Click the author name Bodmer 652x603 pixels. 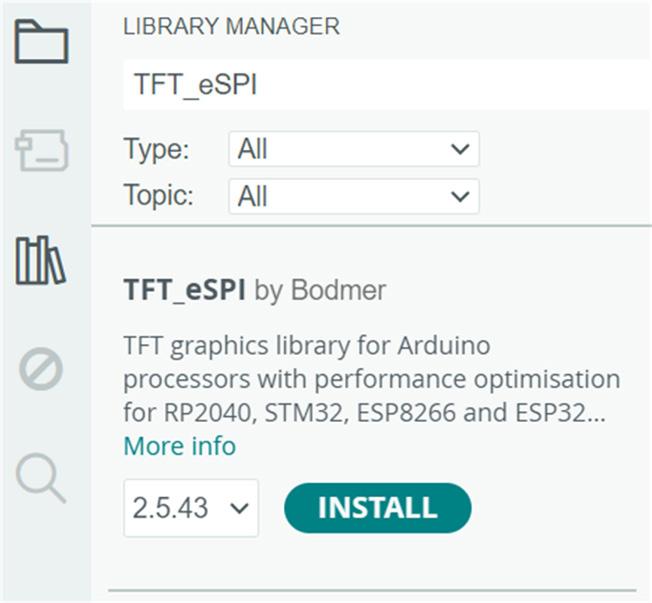tap(338, 291)
